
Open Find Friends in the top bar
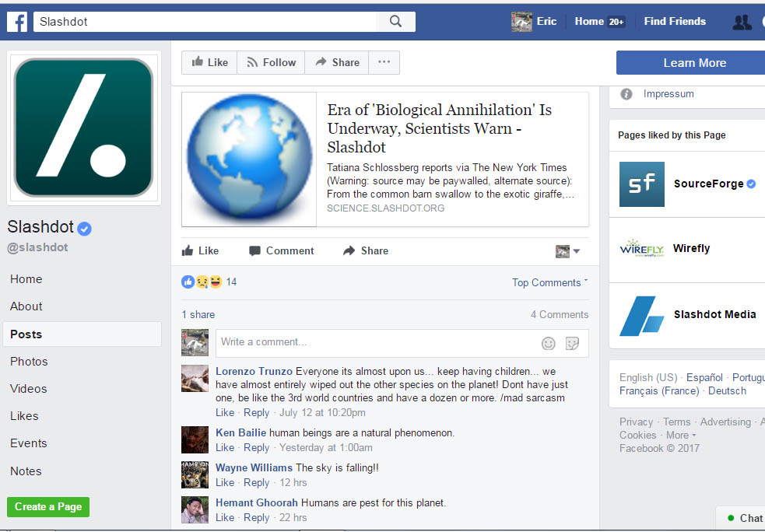675,22
